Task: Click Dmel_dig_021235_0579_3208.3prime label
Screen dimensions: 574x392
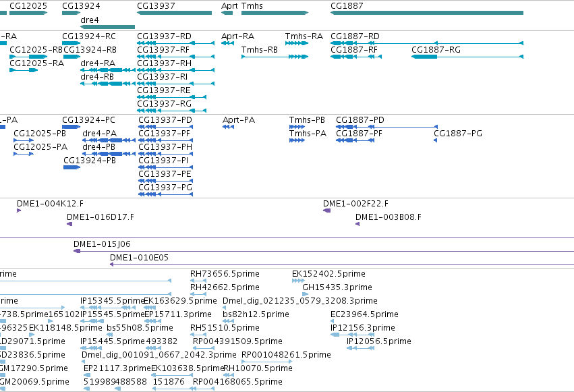Action: pos(300,301)
